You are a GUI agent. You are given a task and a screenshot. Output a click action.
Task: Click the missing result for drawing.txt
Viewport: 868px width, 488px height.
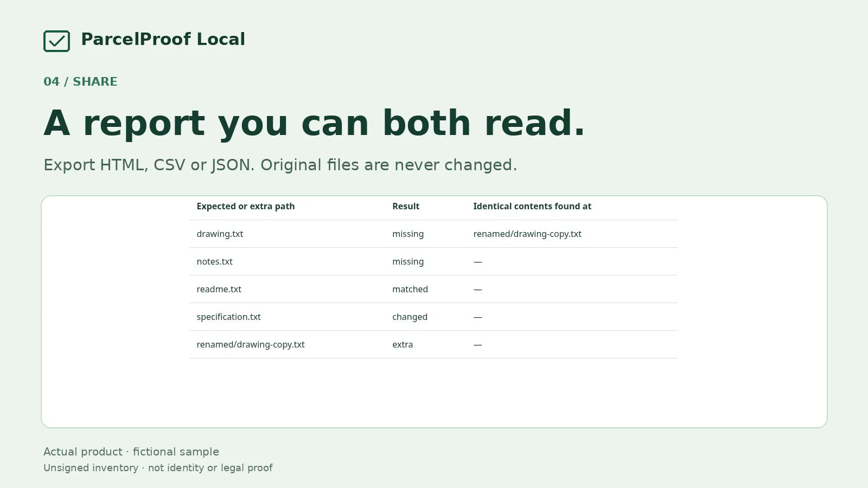[x=408, y=234]
